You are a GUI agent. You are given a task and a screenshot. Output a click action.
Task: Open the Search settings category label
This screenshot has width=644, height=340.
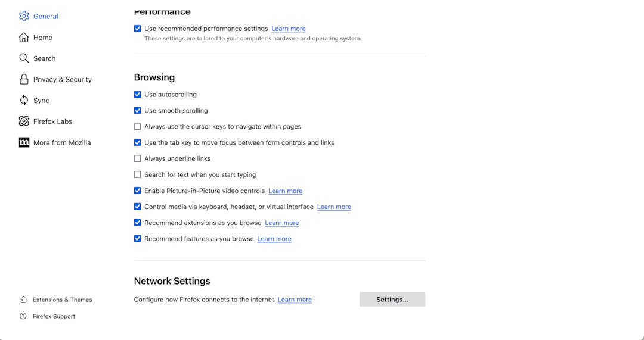point(44,58)
